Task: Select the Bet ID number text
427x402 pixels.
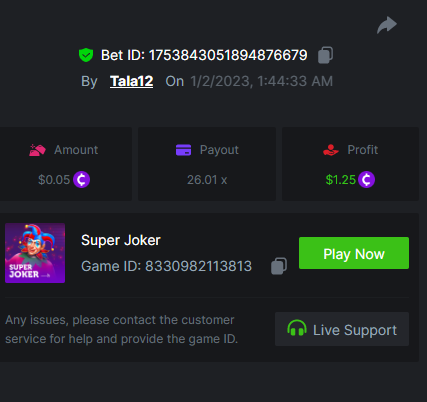Action: click(x=228, y=55)
